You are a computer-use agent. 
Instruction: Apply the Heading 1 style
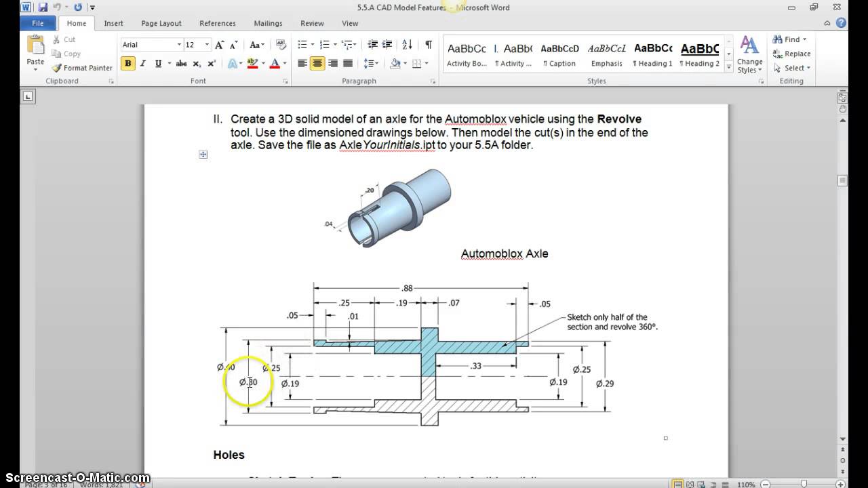tap(652, 55)
